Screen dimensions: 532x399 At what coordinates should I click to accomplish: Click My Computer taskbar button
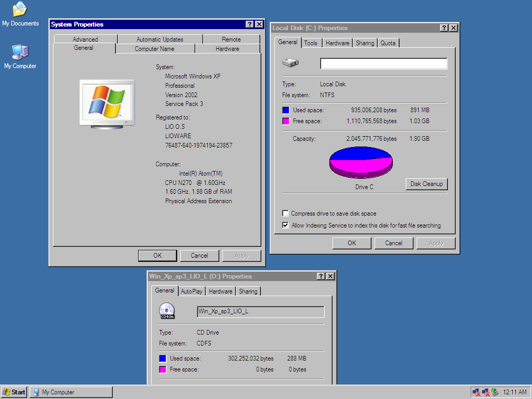[71, 392]
